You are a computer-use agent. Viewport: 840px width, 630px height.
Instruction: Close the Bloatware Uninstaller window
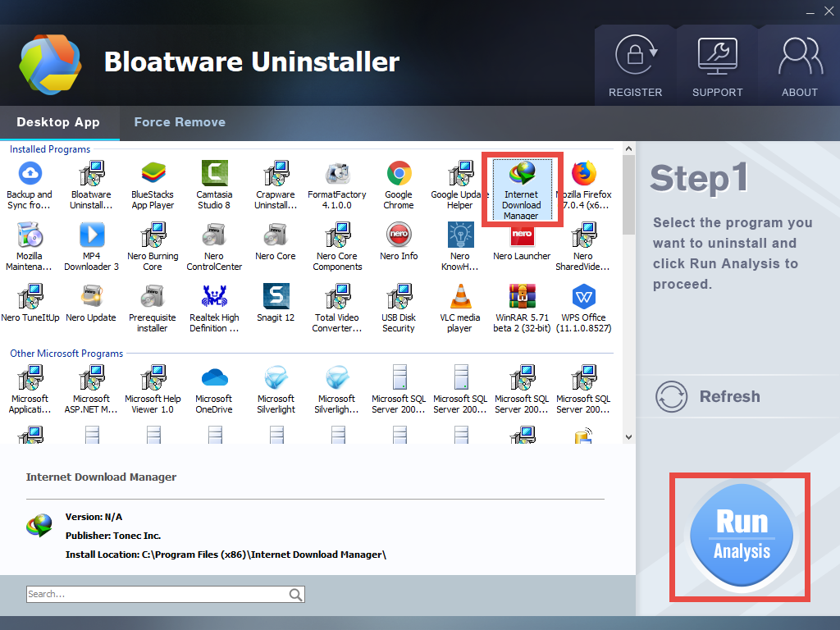tap(829, 11)
